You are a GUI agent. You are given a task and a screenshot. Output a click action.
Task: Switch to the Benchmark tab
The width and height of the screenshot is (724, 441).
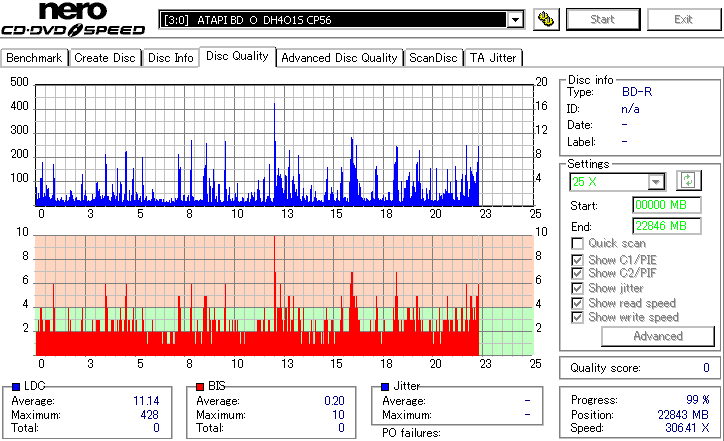point(34,58)
